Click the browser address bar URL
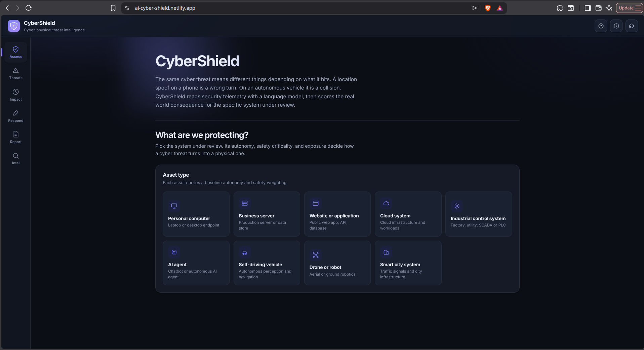This screenshot has width=644, height=350. pos(165,8)
